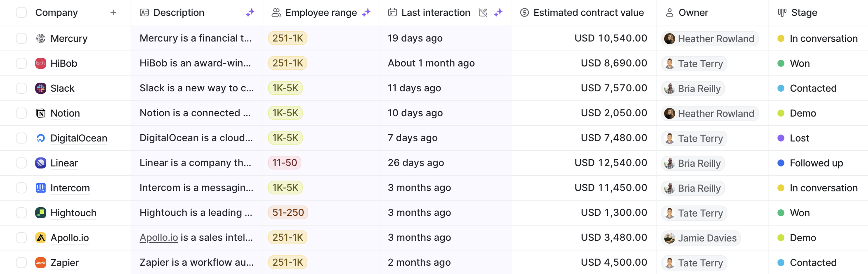868x274 pixels.
Task: Click the sparkle icon in Last interaction header
Action: [x=498, y=12]
